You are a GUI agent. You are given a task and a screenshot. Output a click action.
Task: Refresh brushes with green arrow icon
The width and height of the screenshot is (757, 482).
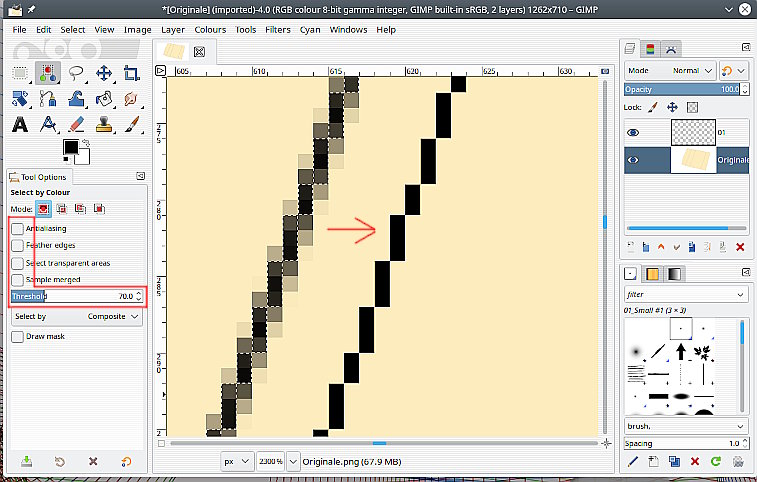[x=716, y=461]
